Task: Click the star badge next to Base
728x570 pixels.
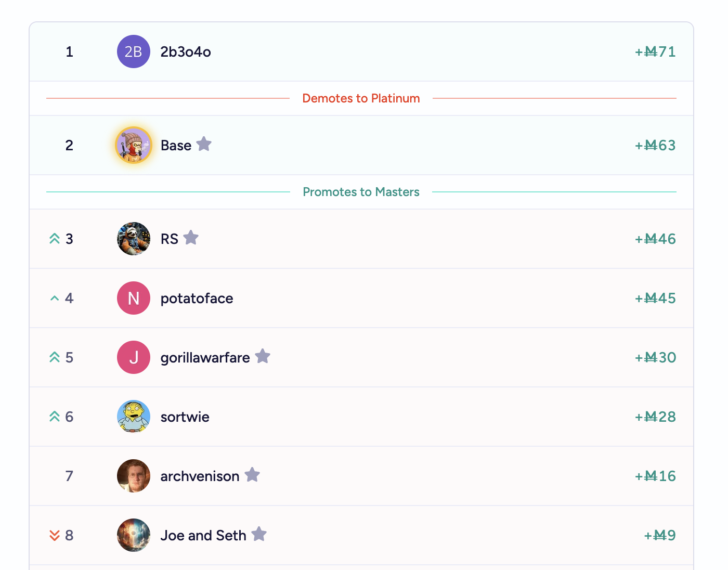Action: coord(204,144)
